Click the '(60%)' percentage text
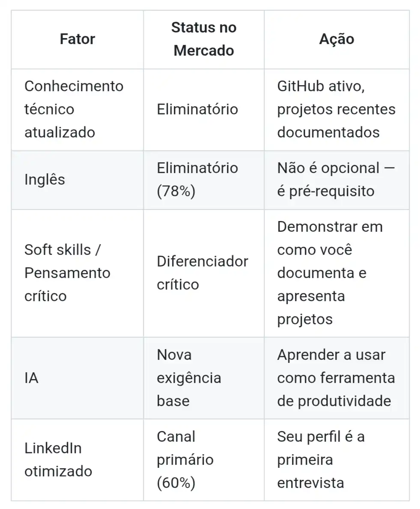 [176, 483]
